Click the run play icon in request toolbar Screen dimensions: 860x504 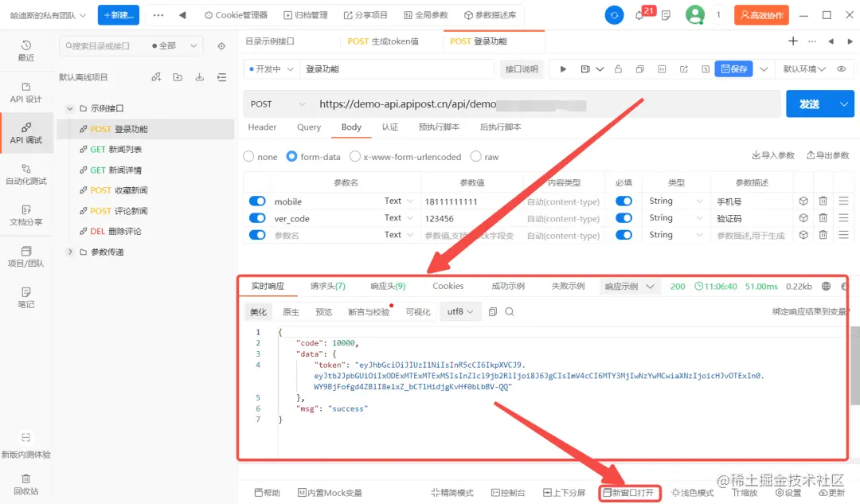[x=563, y=69]
